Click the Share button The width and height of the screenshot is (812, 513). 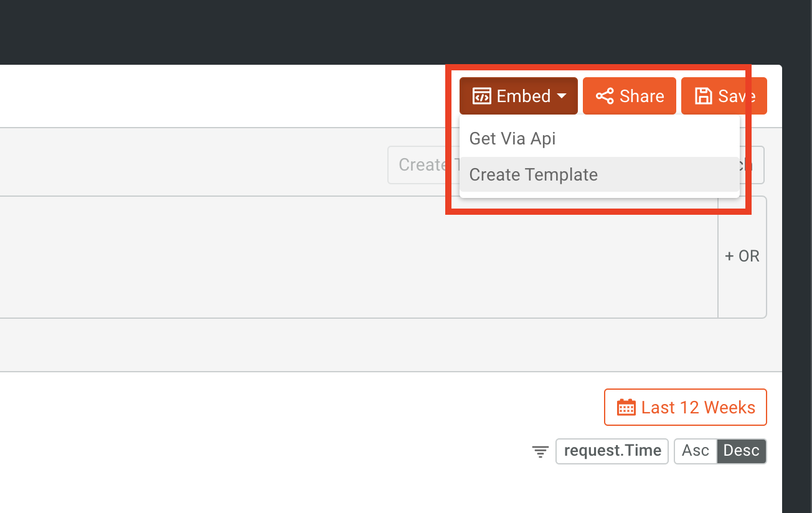coord(629,95)
